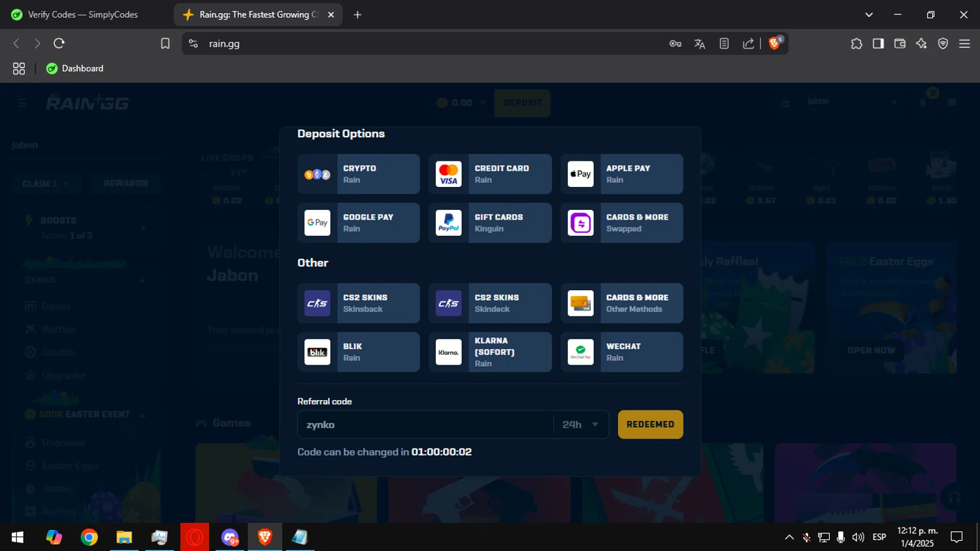This screenshot has width=980, height=551.
Task: Open a new browser tab
Action: (357, 14)
